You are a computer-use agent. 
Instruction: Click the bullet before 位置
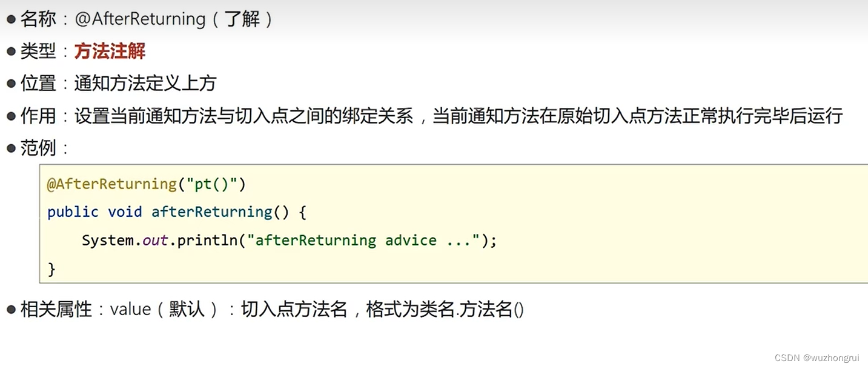click(11, 84)
